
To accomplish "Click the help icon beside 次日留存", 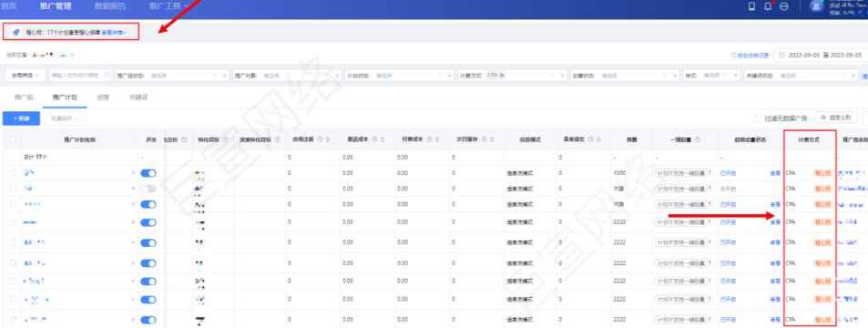I will [x=484, y=139].
